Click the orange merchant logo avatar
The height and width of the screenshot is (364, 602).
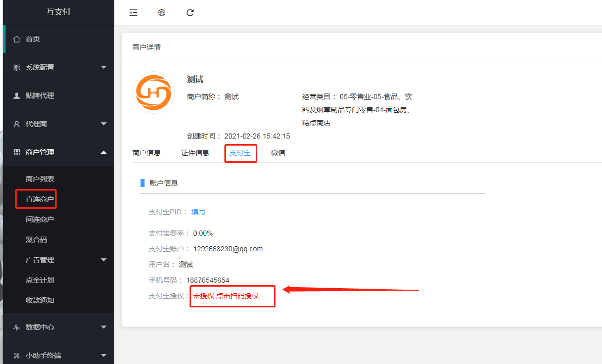[154, 93]
